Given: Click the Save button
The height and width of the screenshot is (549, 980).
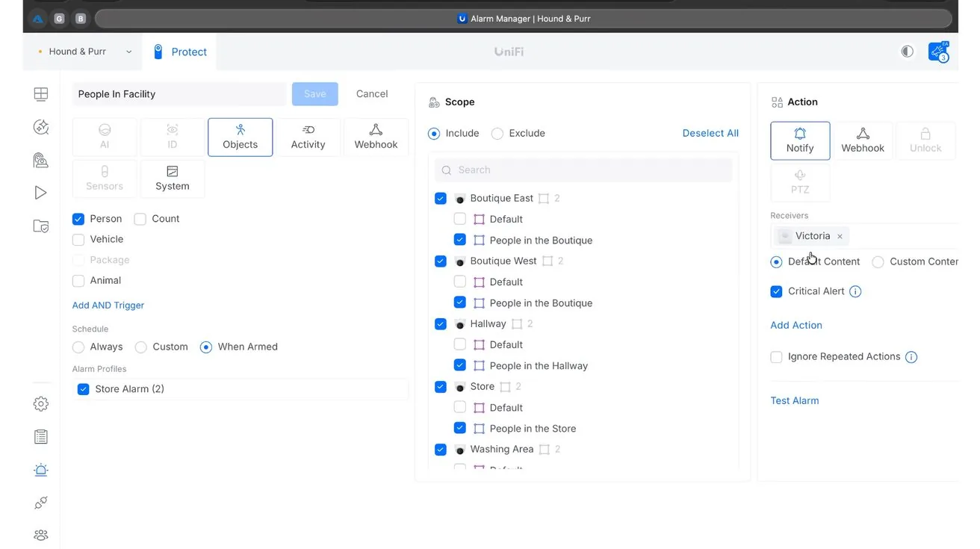Looking at the screenshot, I should [x=315, y=94].
